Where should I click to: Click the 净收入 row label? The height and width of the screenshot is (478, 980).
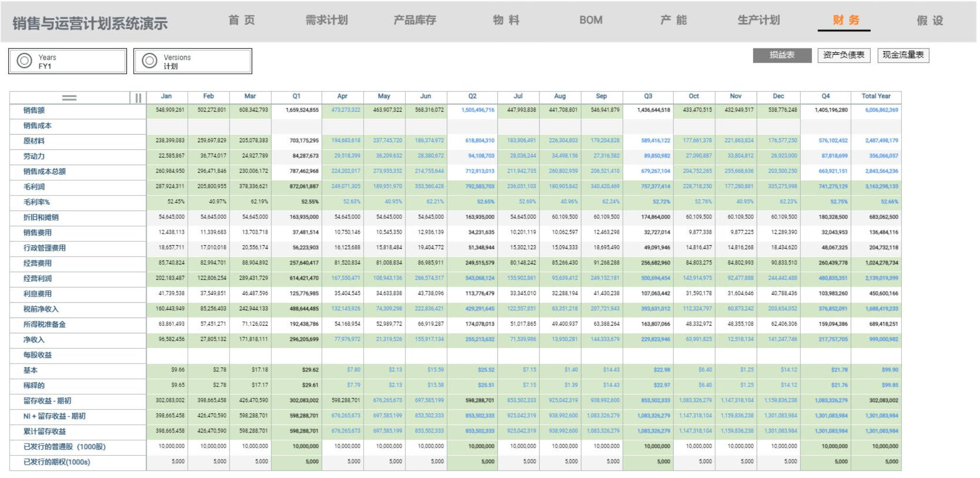(34, 340)
